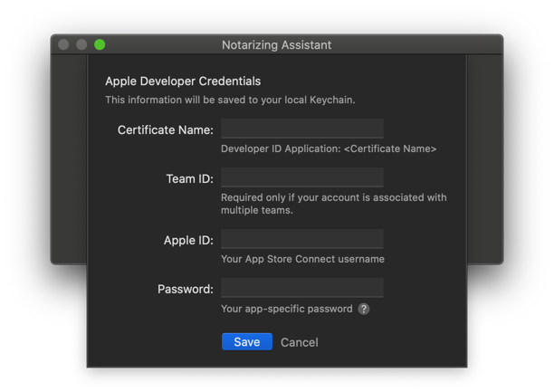
Task: Focus the Team ID text field
Action: coord(302,177)
